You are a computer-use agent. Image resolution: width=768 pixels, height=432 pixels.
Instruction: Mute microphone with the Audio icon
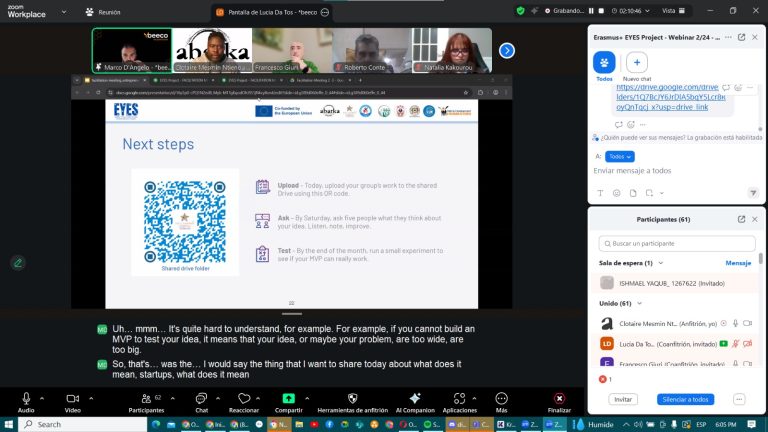pos(26,397)
